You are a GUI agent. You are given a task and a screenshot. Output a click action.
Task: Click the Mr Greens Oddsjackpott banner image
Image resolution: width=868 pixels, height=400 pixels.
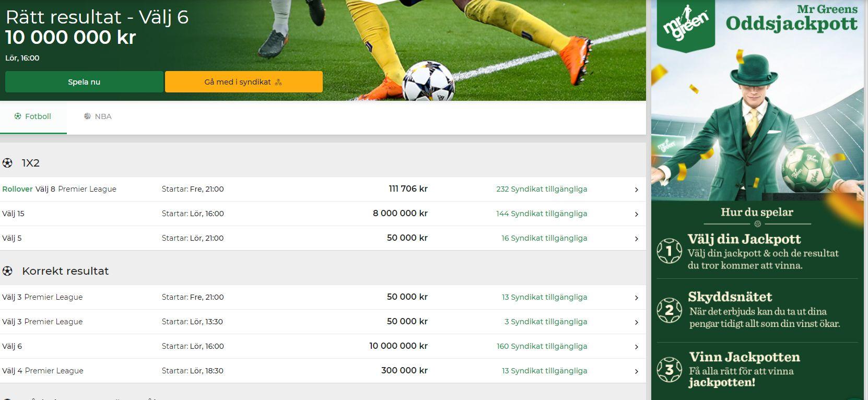click(757, 200)
